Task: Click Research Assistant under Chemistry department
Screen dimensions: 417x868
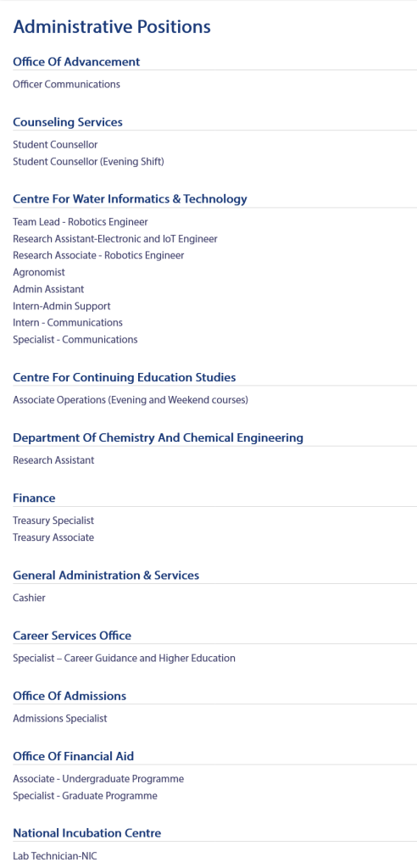Action: [x=53, y=460]
